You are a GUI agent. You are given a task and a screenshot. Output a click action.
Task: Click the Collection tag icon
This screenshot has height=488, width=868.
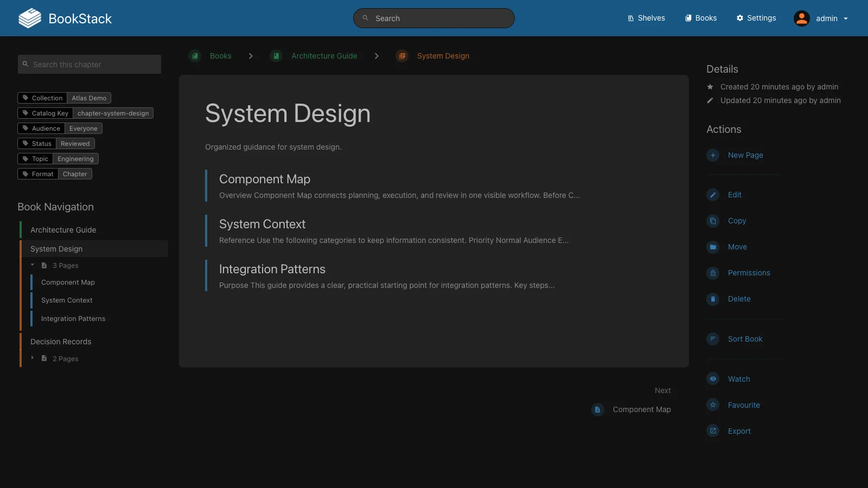pyautogui.click(x=25, y=98)
